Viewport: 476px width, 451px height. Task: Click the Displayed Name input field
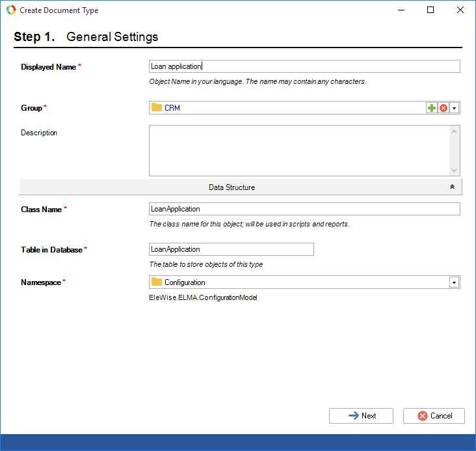pos(304,66)
